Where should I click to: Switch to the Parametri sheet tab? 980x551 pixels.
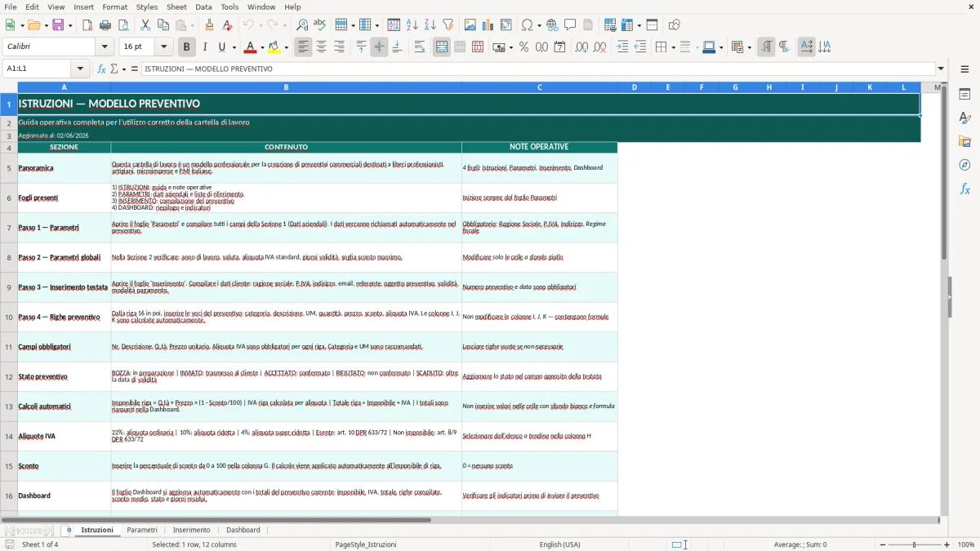[x=142, y=530]
